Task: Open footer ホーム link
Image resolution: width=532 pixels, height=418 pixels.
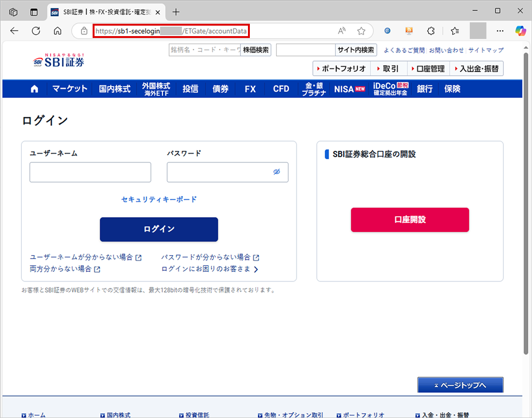Action: (33, 415)
